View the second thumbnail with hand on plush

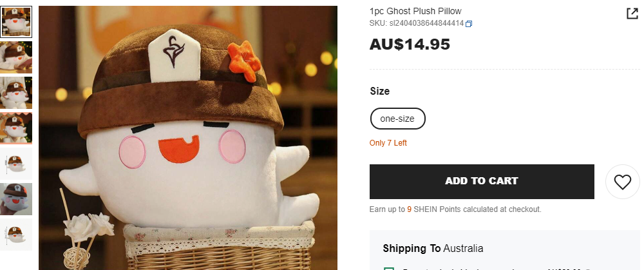(x=16, y=57)
